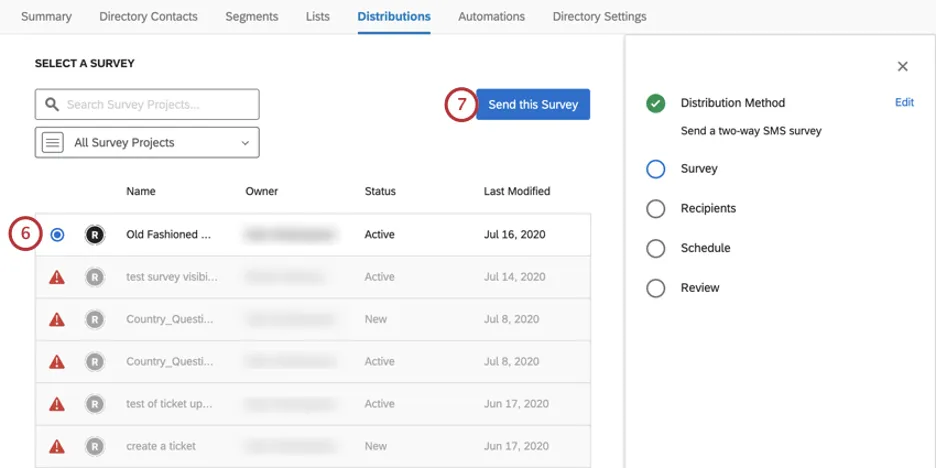Click warning icon on create a ticket row

pyautogui.click(x=57, y=446)
